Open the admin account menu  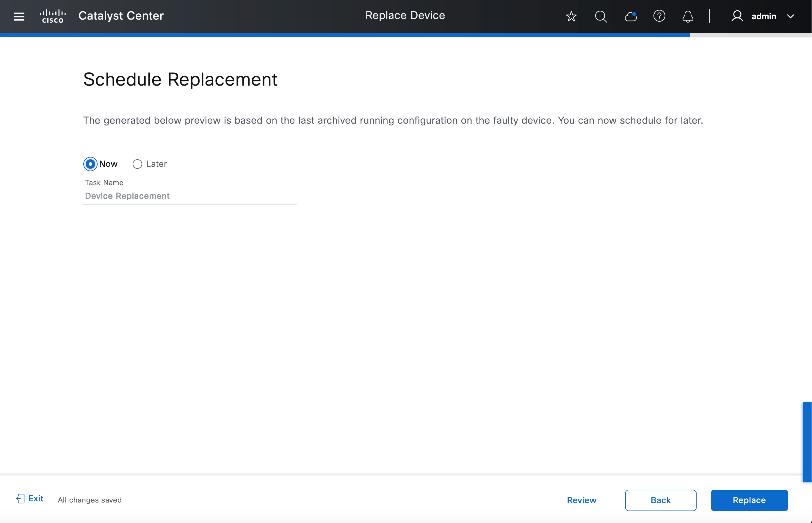tap(764, 16)
